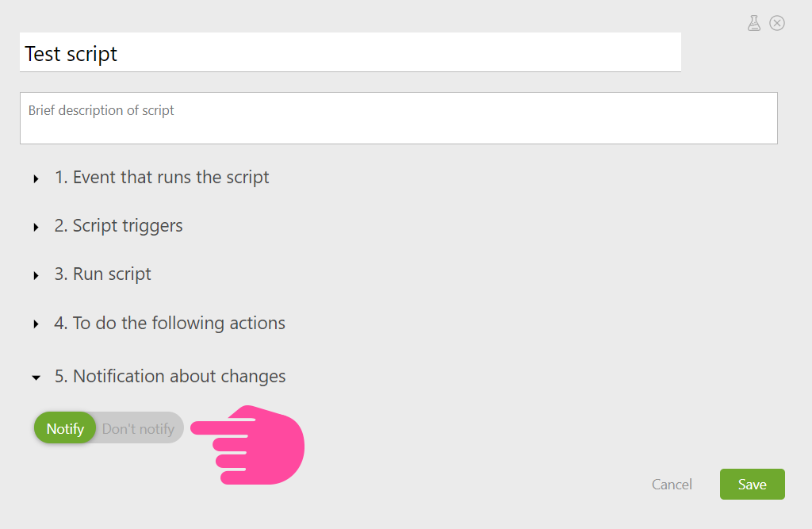Viewport: 812px width, 529px height.
Task: Click the brief description text box
Action: pos(398,118)
